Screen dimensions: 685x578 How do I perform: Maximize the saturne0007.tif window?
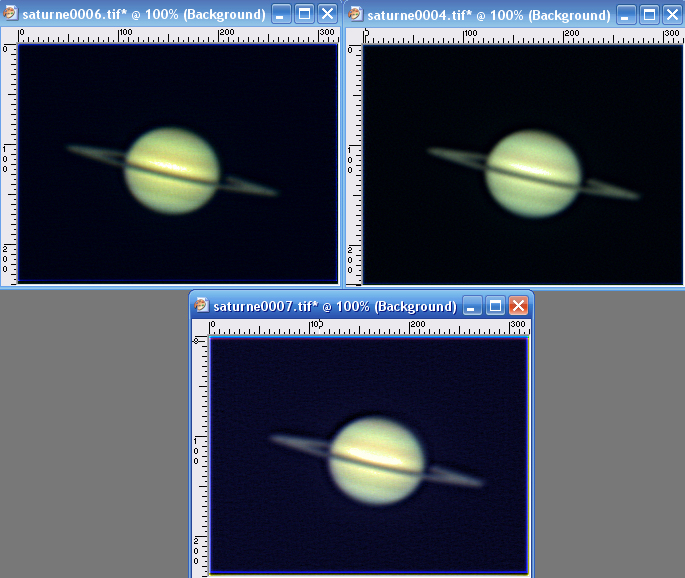(x=495, y=306)
